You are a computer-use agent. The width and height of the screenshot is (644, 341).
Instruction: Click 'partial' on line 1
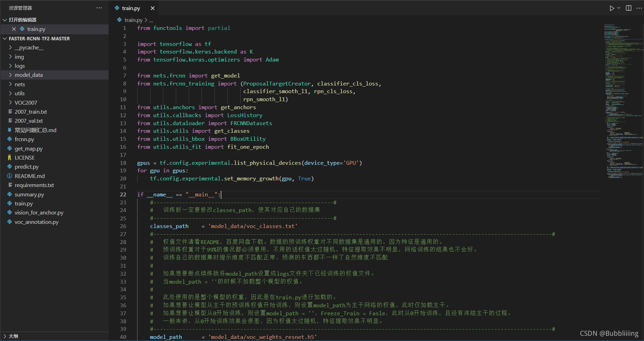(219, 28)
